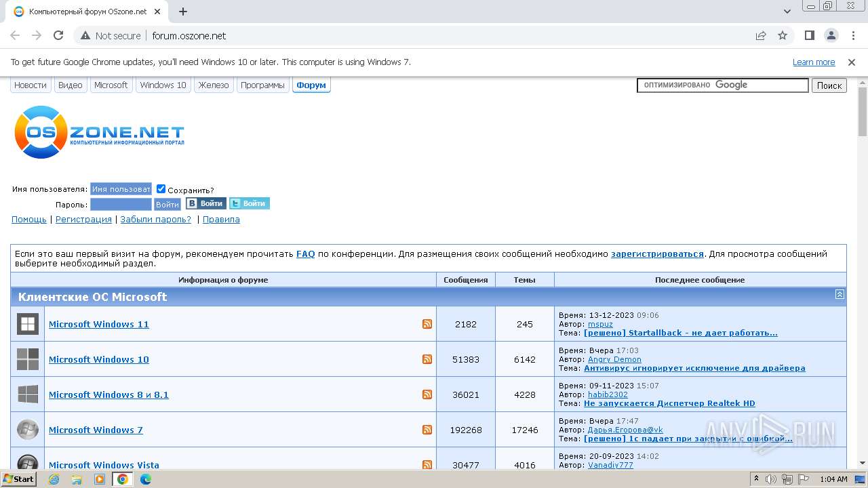Open RSS feed for Microsoft Windows Vista
The image size is (868, 488).
427,465
